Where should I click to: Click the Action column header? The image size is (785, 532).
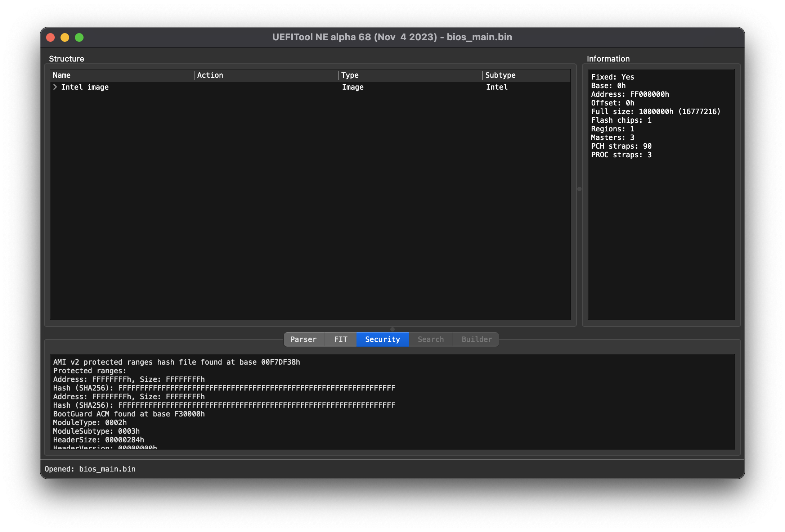(x=266, y=75)
